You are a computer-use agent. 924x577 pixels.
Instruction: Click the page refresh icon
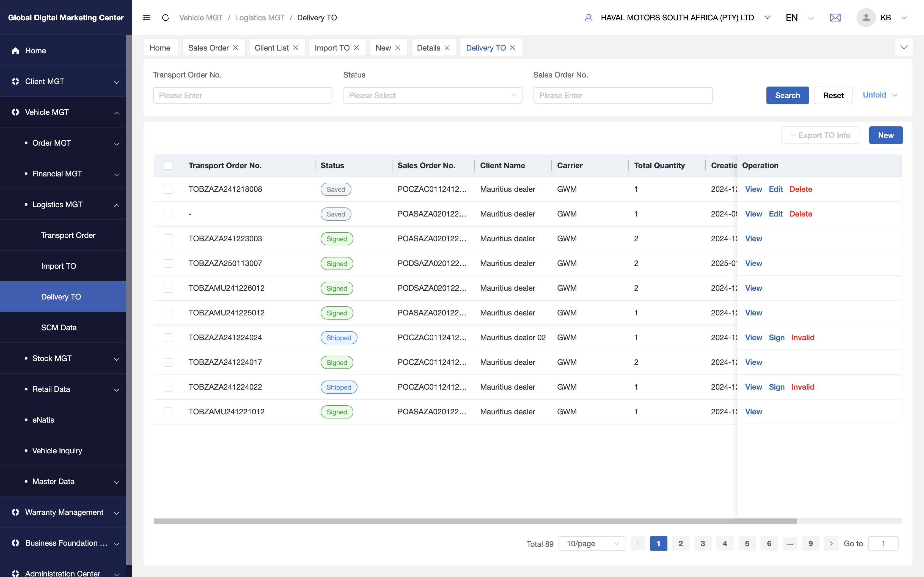click(165, 18)
